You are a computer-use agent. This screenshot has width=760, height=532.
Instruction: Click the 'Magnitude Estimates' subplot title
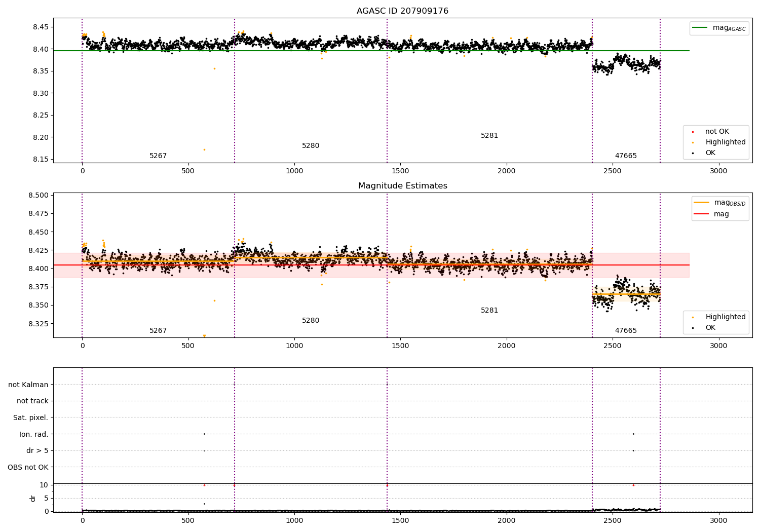[402, 185]
